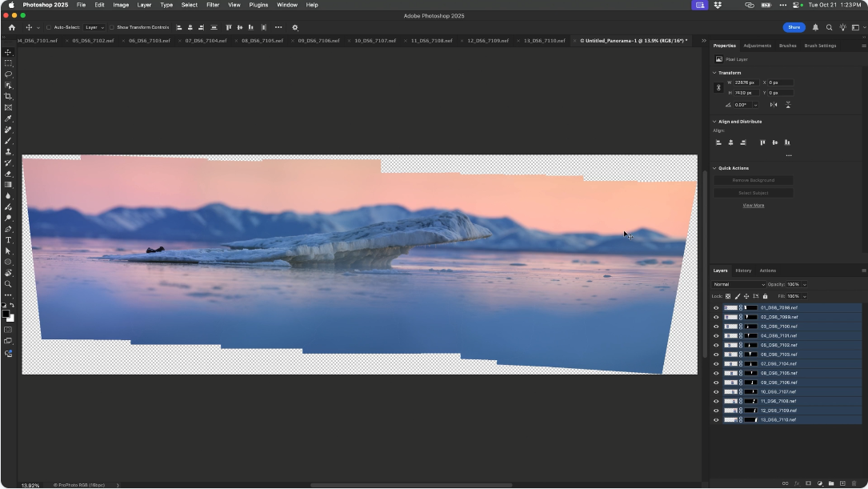Click the flip horizontal icon in Properties
The height and width of the screenshot is (489, 868).
click(x=773, y=105)
